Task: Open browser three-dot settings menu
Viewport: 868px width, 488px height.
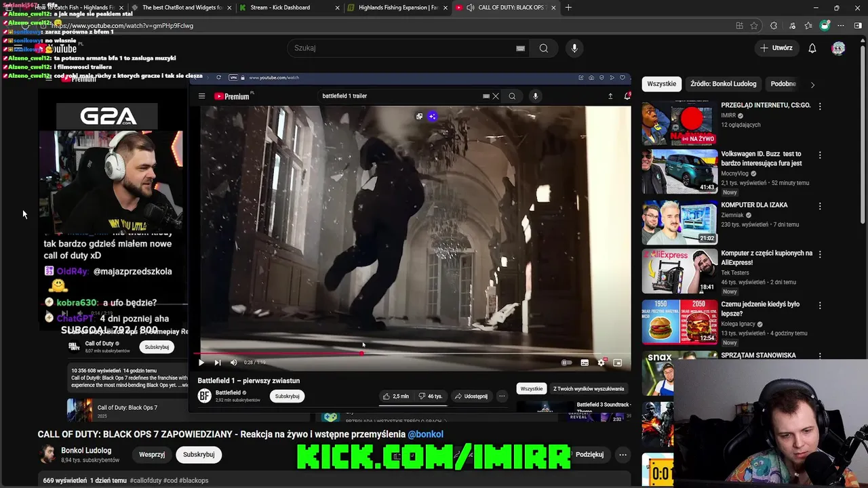Action: pos(842,26)
